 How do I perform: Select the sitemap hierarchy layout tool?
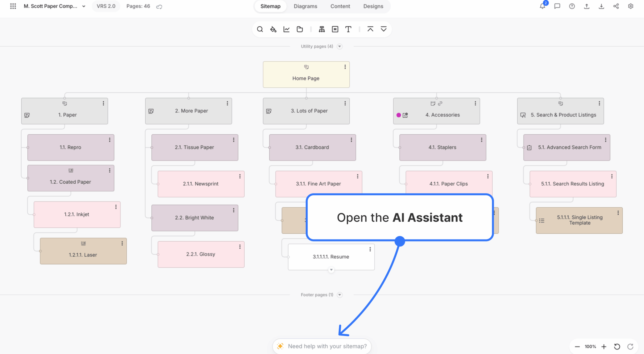[322, 29]
